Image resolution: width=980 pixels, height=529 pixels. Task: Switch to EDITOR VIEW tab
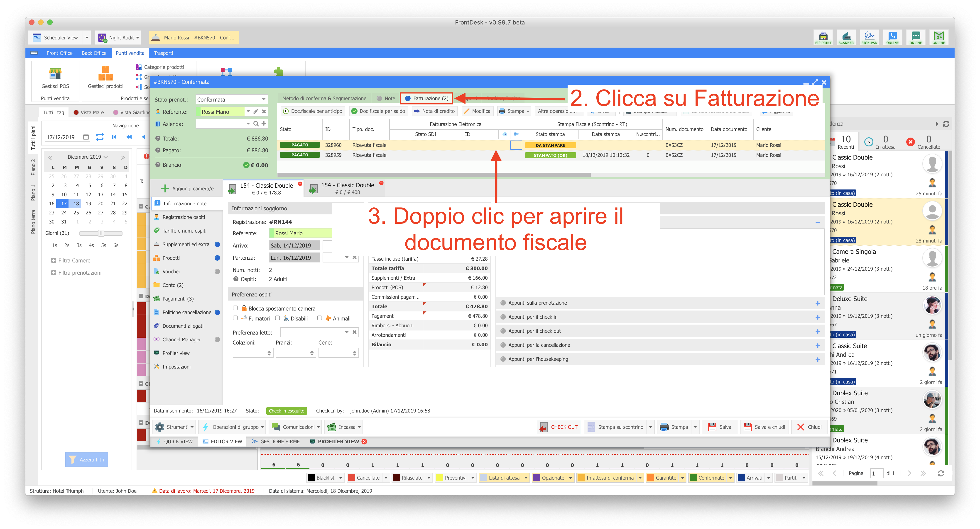(x=222, y=441)
